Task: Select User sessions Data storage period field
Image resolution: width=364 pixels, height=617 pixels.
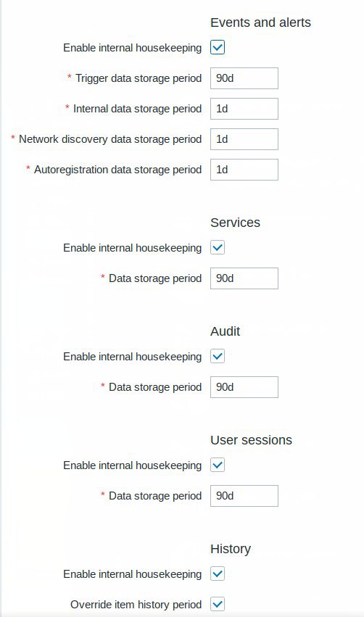Action: (x=244, y=496)
